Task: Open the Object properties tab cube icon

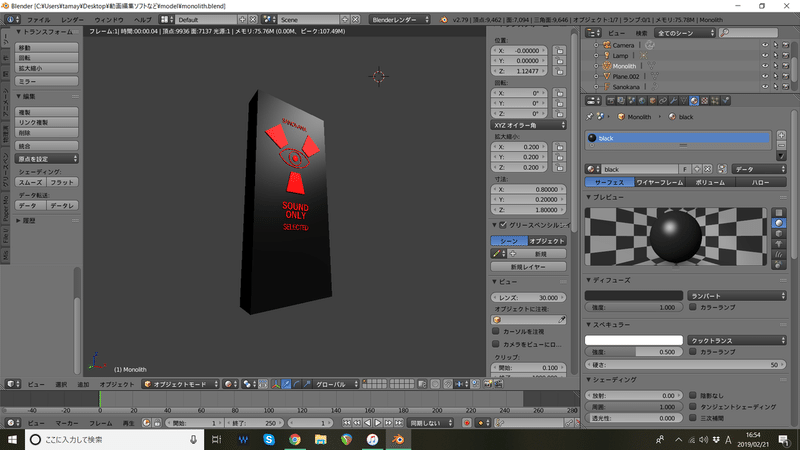Action: click(653, 101)
